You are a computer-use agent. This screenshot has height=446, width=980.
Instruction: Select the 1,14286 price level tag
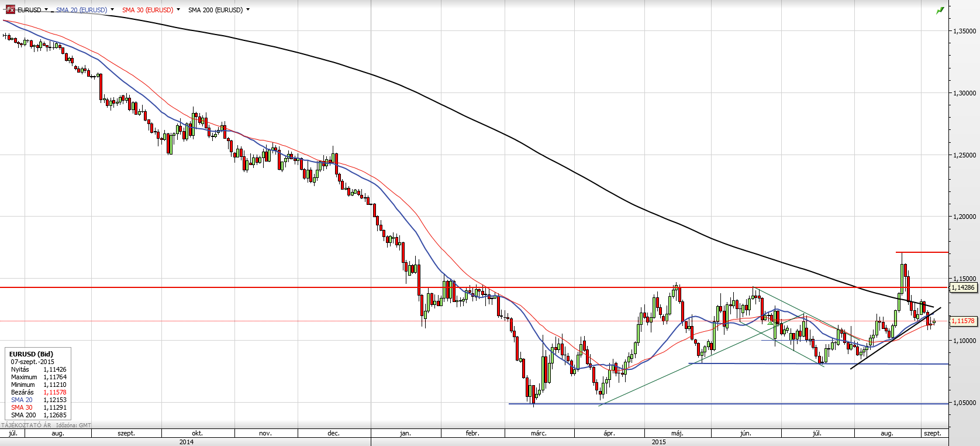click(x=963, y=287)
